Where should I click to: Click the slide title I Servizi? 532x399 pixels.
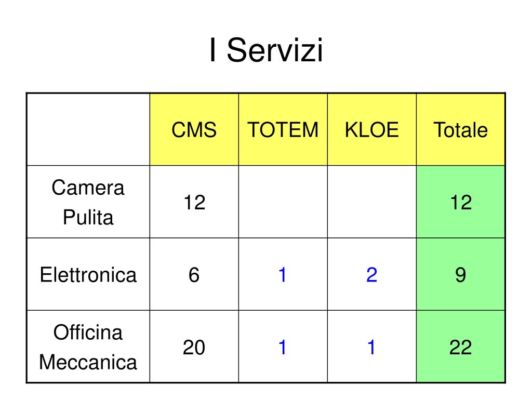point(267,50)
